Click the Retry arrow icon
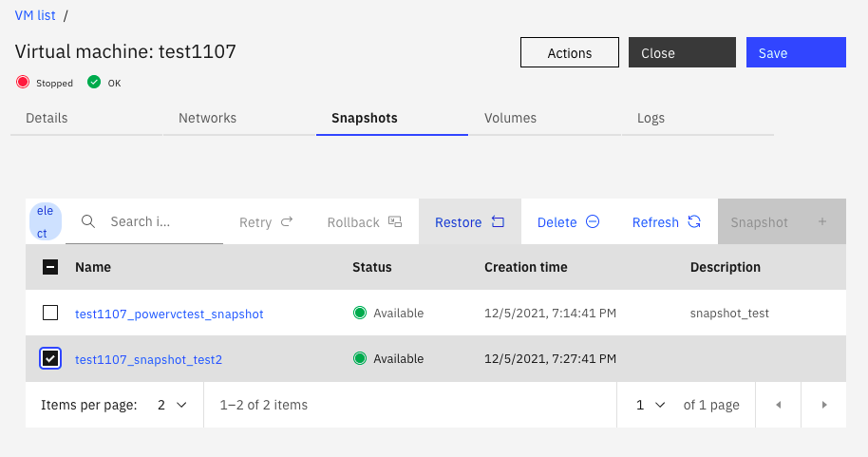This screenshot has height=457, width=868. (288, 222)
